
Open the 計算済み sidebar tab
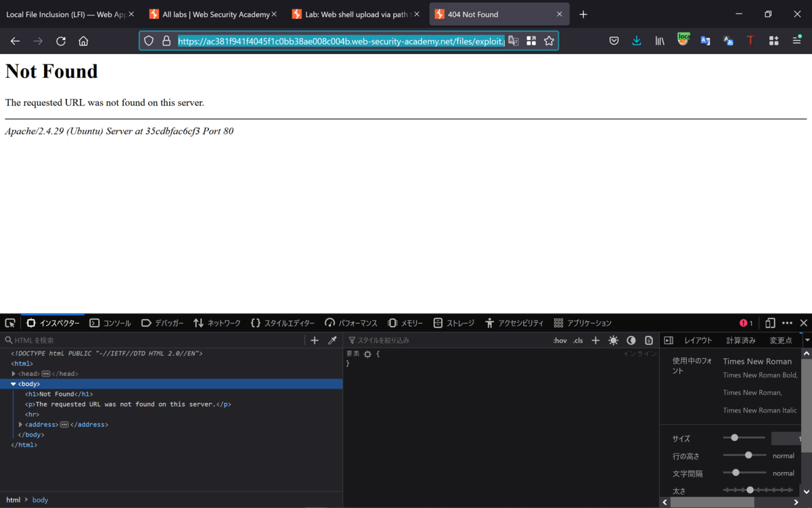pyautogui.click(x=741, y=340)
